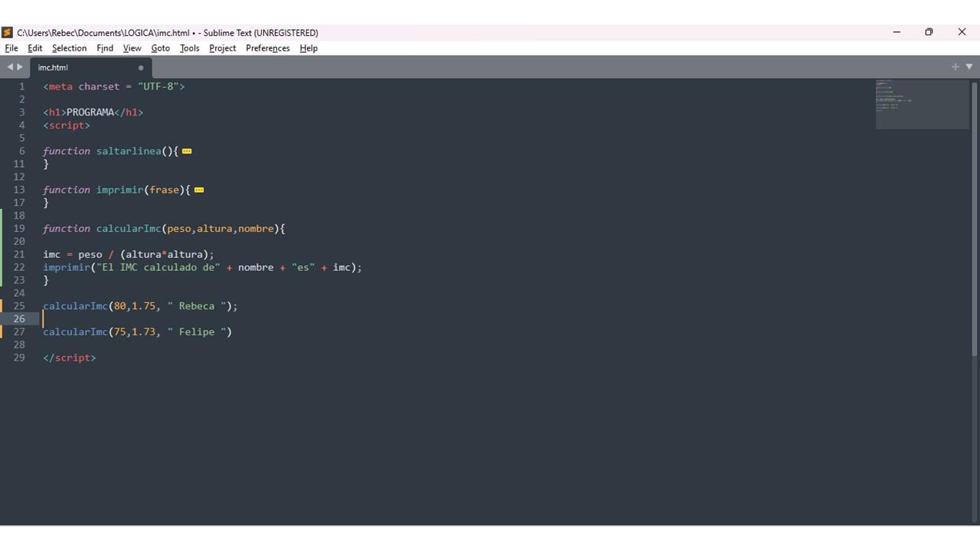Open the Goto menu
Viewport: 980px width, 551px height.
[x=161, y=48]
